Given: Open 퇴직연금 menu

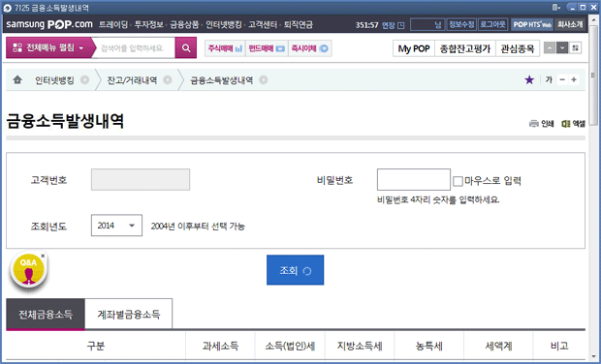Looking at the screenshot, I should click(x=299, y=24).
